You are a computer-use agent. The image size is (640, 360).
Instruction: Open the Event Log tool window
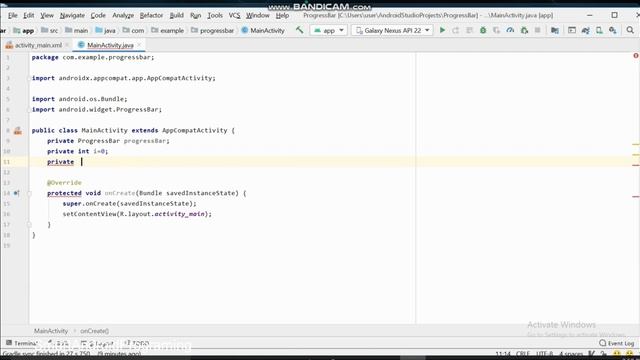[x=617, y=343]
